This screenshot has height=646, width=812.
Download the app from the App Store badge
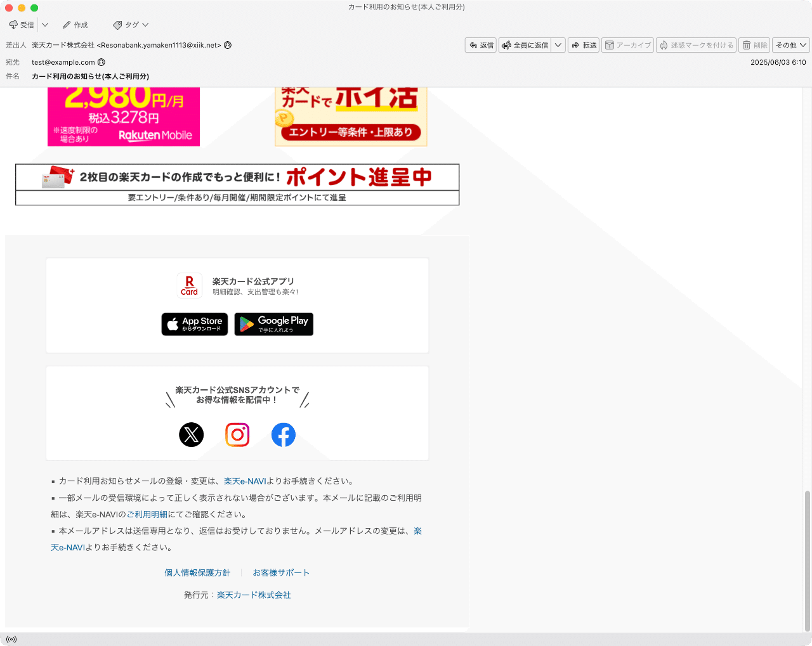click(x=194, y=324)
